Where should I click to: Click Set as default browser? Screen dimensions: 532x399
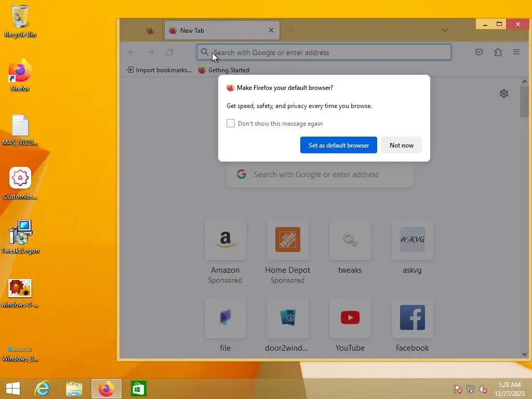coord(339,145)
